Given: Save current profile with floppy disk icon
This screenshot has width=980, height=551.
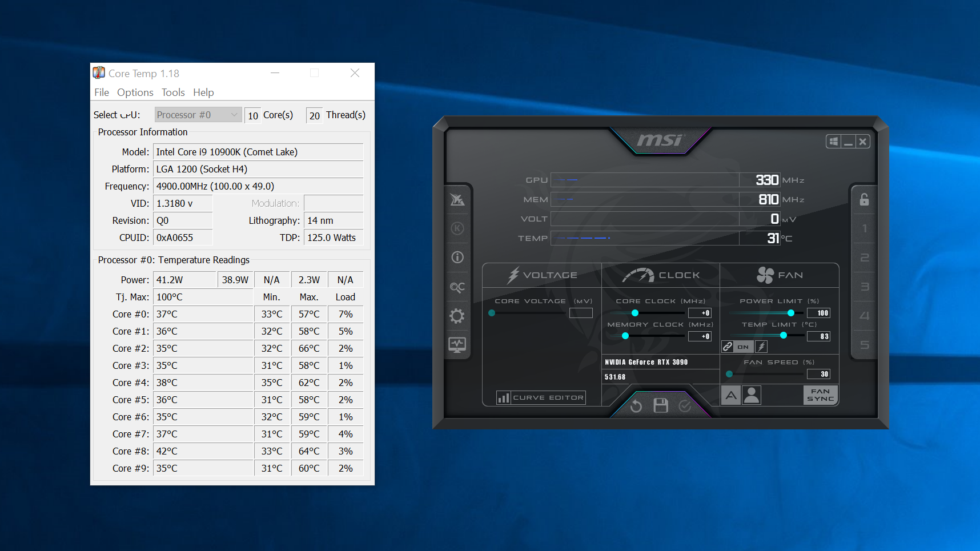Looking at the screenshot, I should tap(660, 405).
